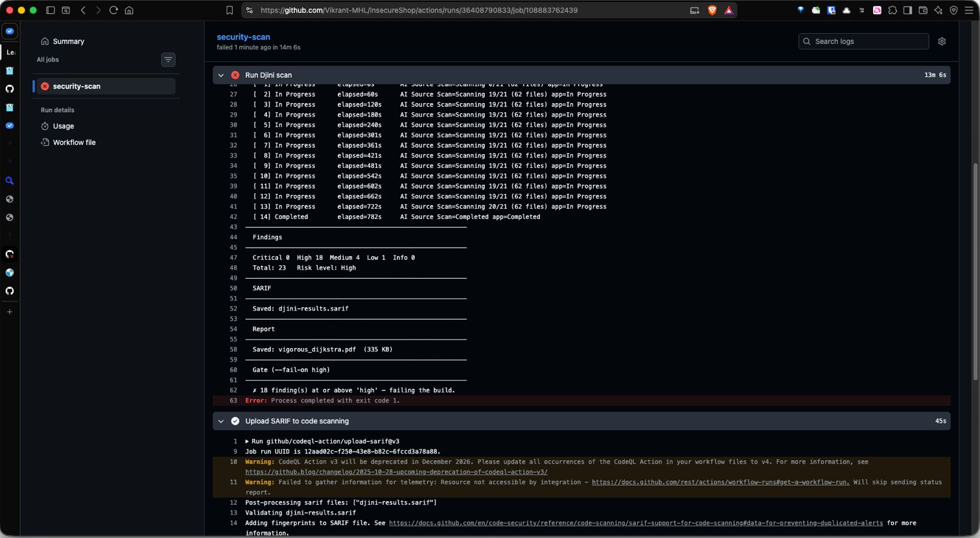980x538 pixels.
Task: Click the pink extension icon in toolbar
Action: (x=877, y=10)
